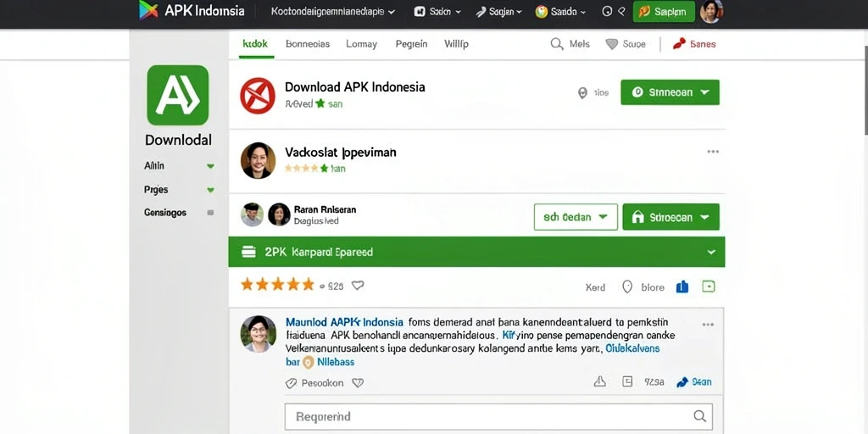Click the Pesookon tag icon

(292, 383)
